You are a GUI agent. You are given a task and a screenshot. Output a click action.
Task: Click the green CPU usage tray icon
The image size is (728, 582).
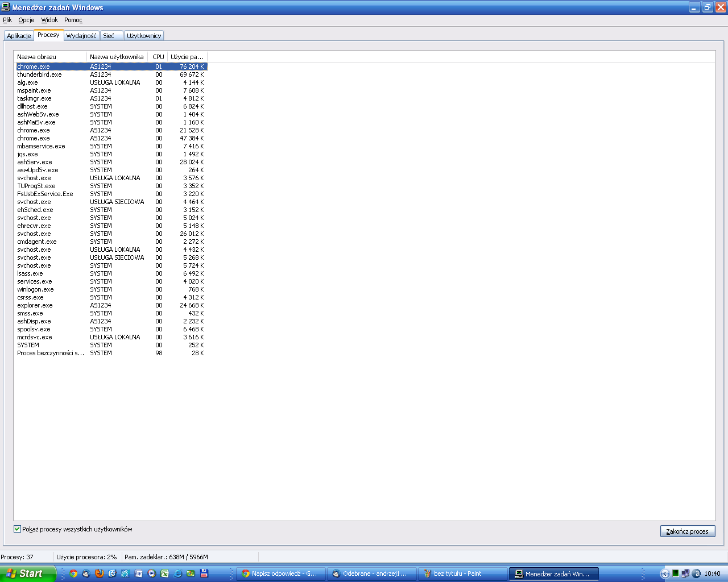coord(676,573)
